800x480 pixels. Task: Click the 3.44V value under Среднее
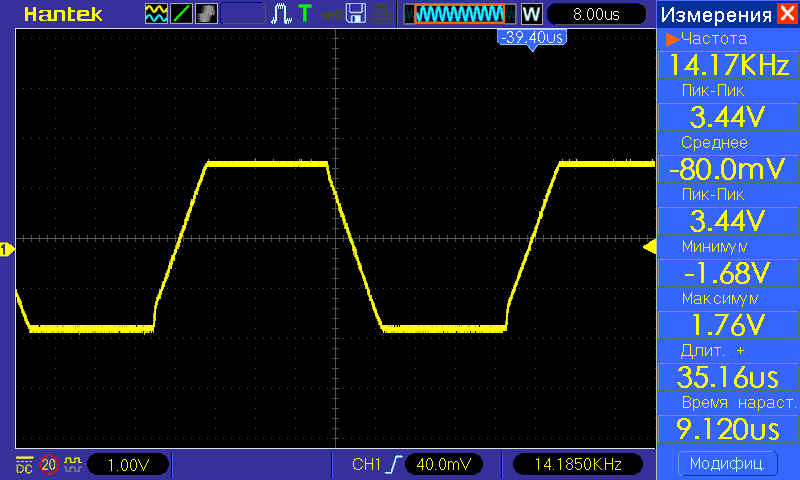click(x=728, y=221)
